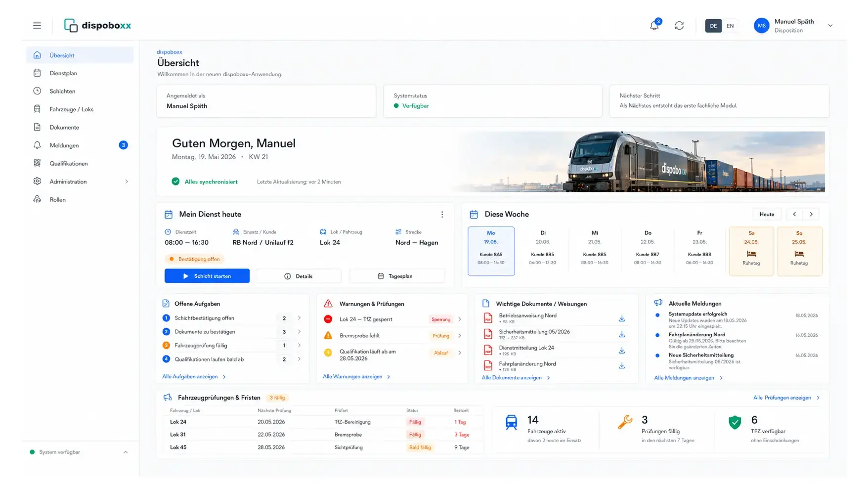The width and height of the screenshot is (868, 493).
Task: Download Dienstmitteilung Lok 24 document
Action: click(x=622, y=351)
